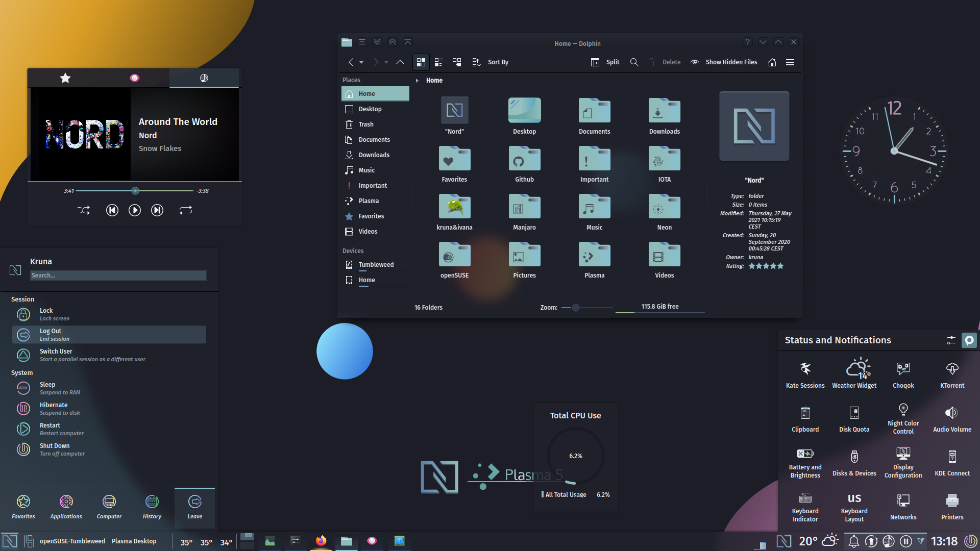The width and height of the screenshot is (980, 551).
Task: Open KDE Connect tray entry
Action: 952,462
